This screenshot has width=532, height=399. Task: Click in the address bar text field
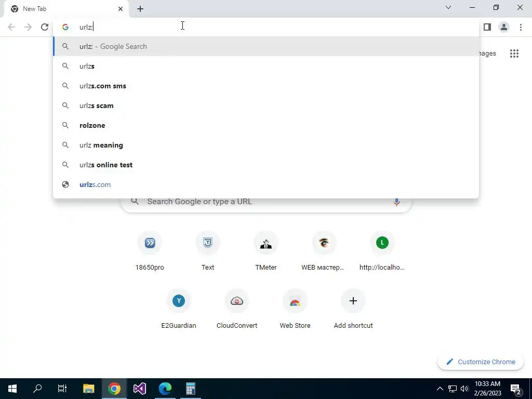(x=266, y=27)
